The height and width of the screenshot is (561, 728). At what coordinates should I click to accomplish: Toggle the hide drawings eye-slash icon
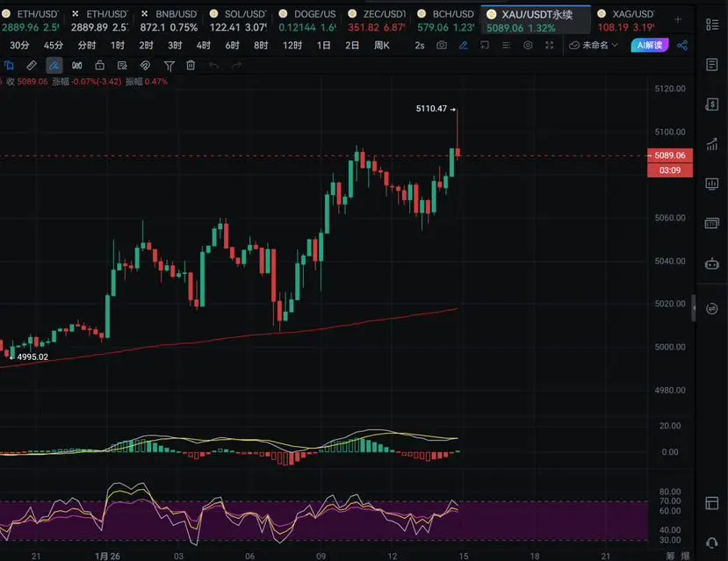coord(145,66)
